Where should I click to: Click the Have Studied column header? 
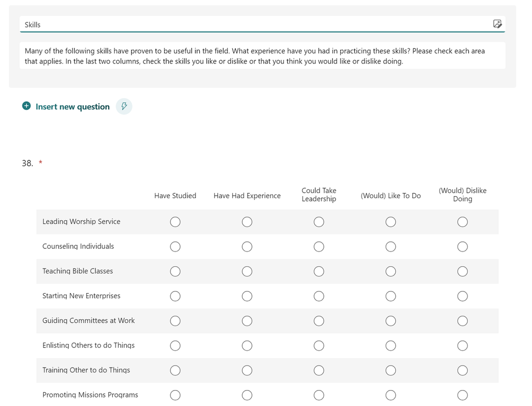(175, 196)
